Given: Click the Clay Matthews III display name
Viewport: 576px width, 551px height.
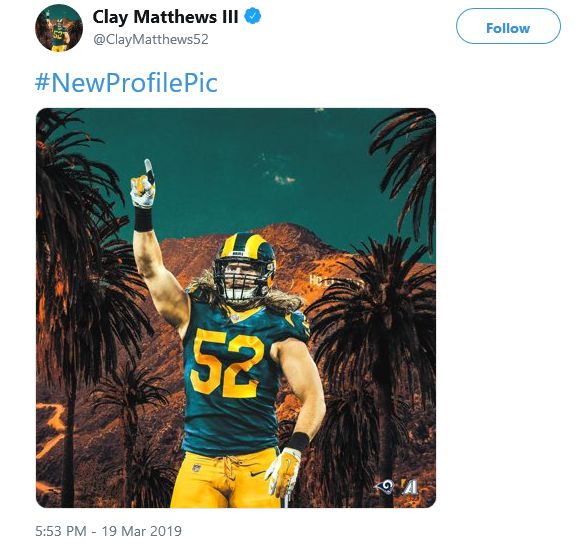Looking at the screenshot, I should [165, 17].
